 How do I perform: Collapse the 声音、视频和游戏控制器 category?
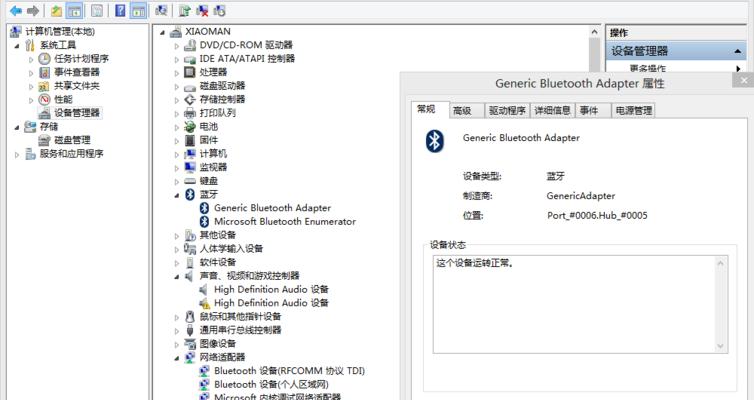pos(176,276)
